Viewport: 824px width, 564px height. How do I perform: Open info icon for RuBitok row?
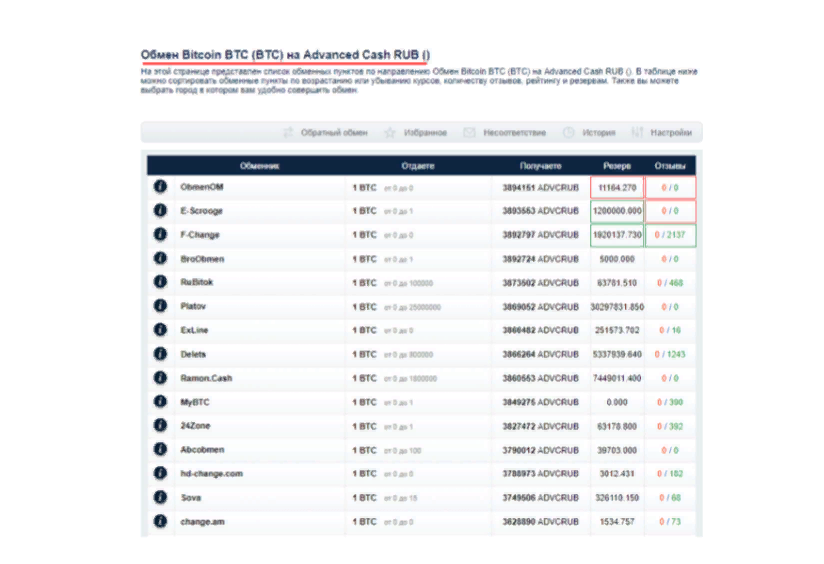click(x=159, y=283)
